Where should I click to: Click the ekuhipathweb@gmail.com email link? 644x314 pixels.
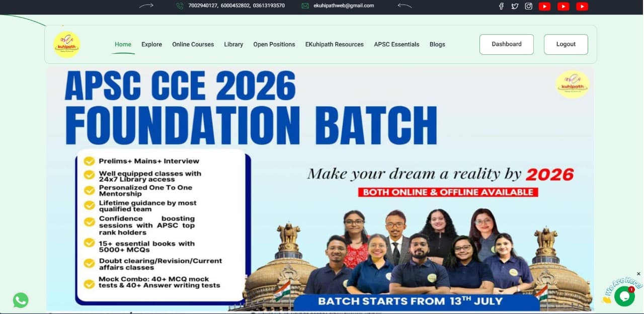[x=344, y=6]
